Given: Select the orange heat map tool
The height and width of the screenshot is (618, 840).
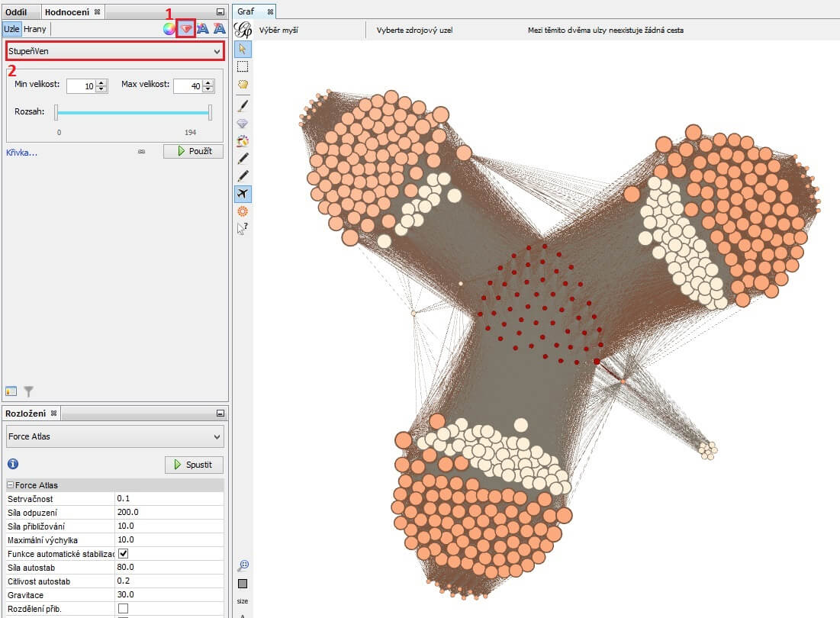Looking at the screenshot, I should [x=243, y=211].
